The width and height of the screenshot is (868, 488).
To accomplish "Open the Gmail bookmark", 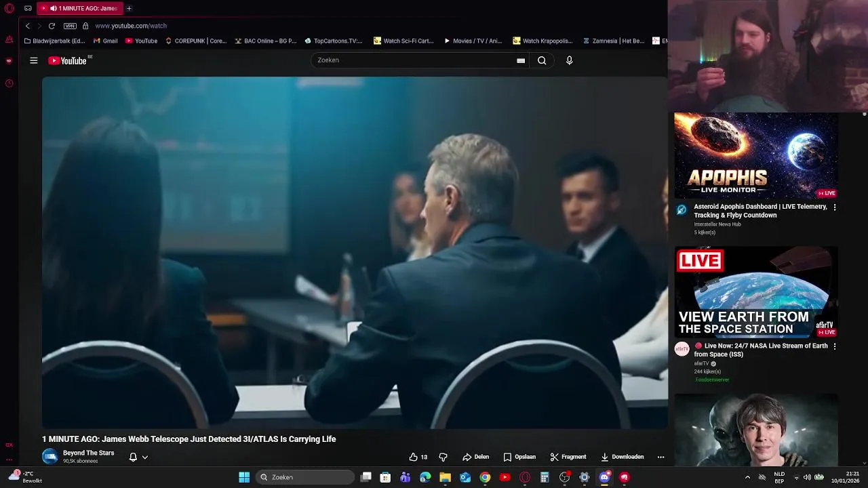I will pos(105,41).
